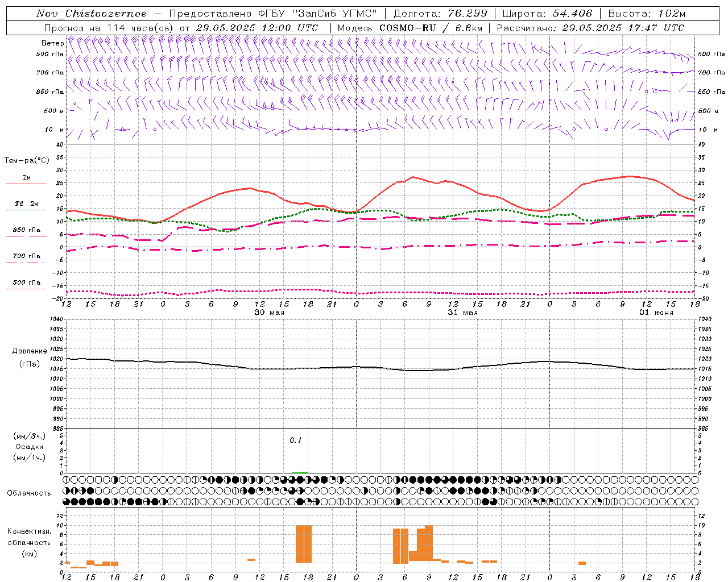Click the 700 гПа temperature legend entry
The height and width of the screenshot is (582, 728).
coord(27,256)
